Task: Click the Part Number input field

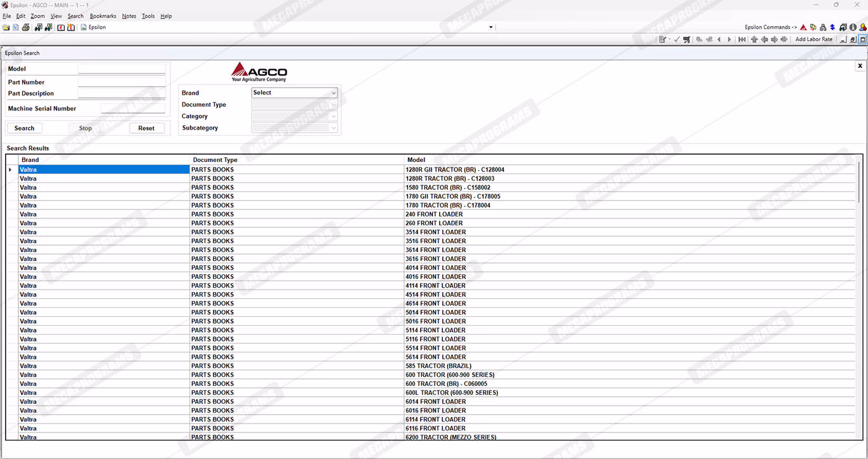Action: click(121, 82)
